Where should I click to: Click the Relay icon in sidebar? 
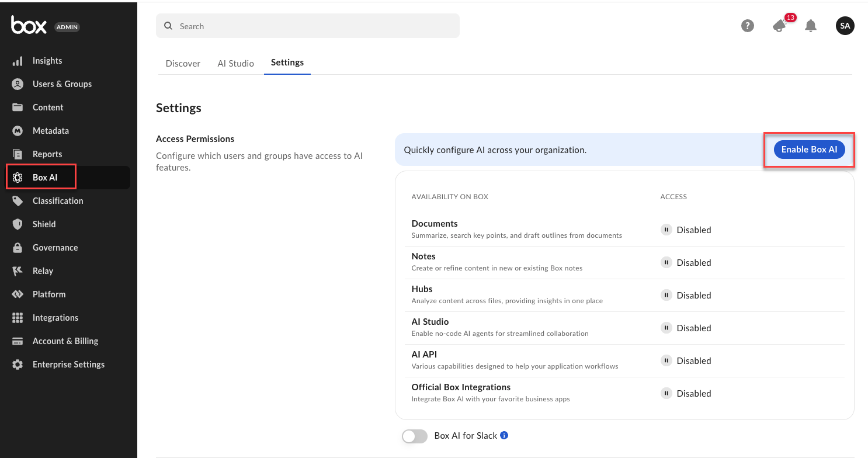click(18, 271)
